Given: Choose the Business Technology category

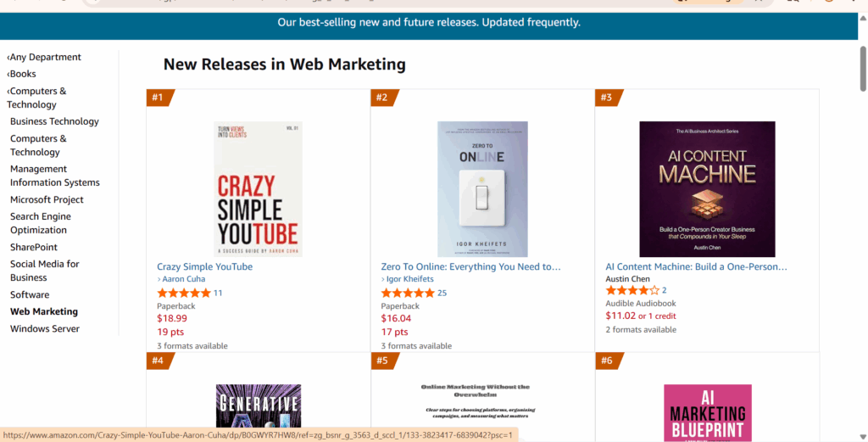Looking at the screenshot, I should tap(54, 121).
